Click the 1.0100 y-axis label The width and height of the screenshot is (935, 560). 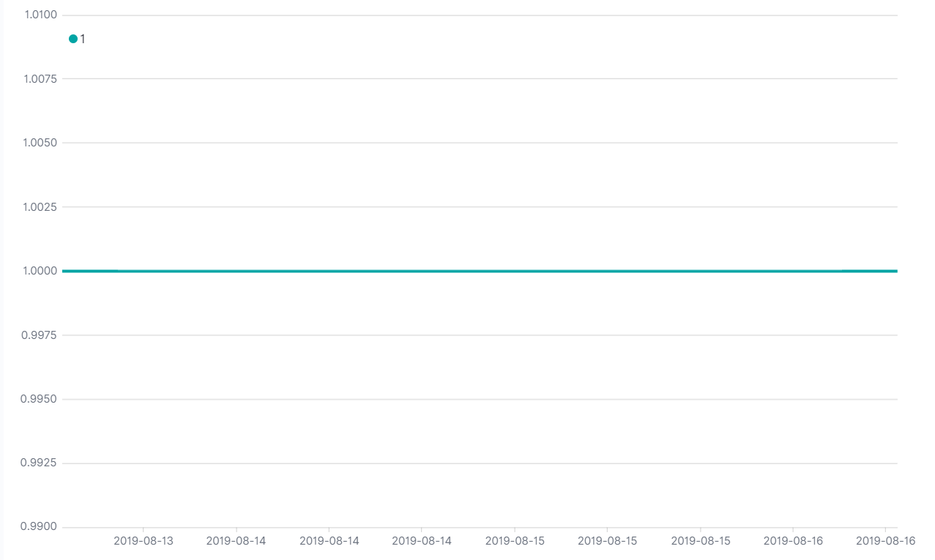click(41, 15)
